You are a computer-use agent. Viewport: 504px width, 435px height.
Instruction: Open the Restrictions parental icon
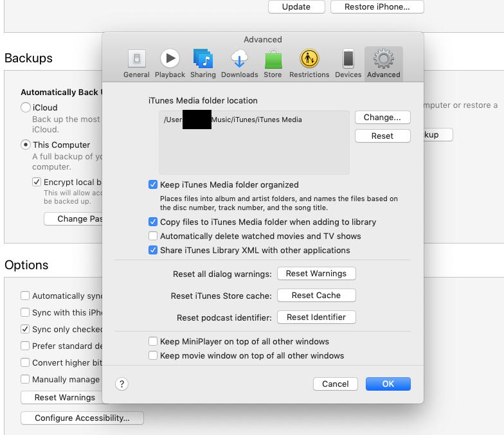[309, 58]
